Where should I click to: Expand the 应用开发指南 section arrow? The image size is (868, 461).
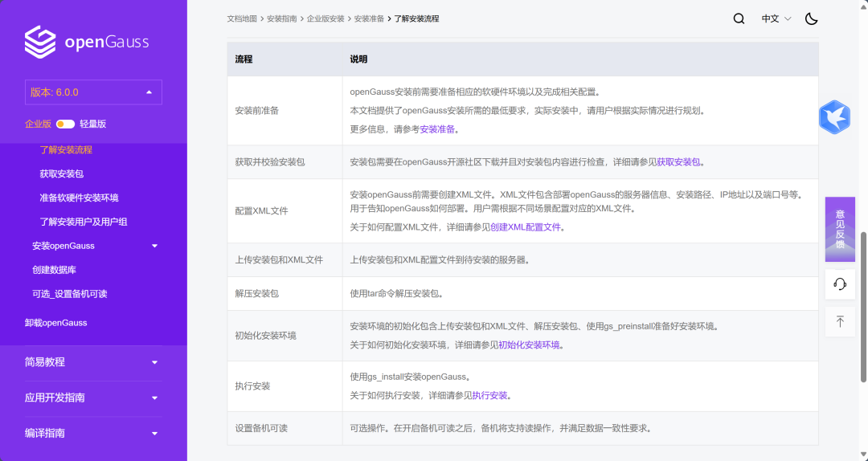[x=155, y=398]
